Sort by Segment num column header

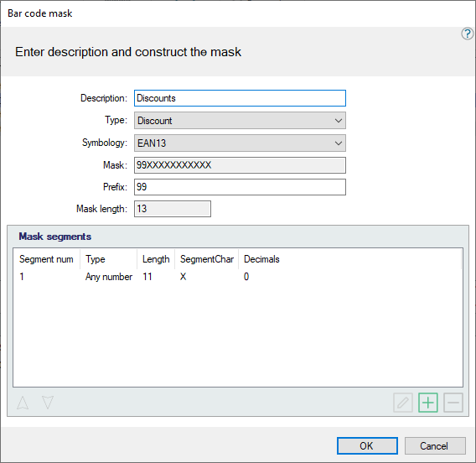click(47, 259)
